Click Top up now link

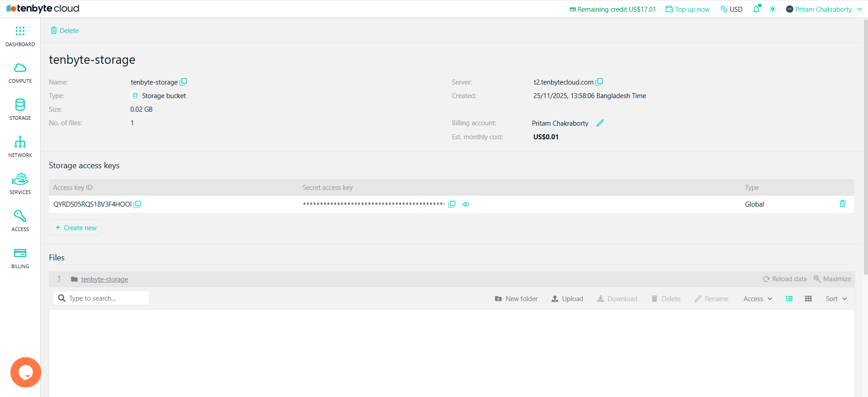[687, 9]
